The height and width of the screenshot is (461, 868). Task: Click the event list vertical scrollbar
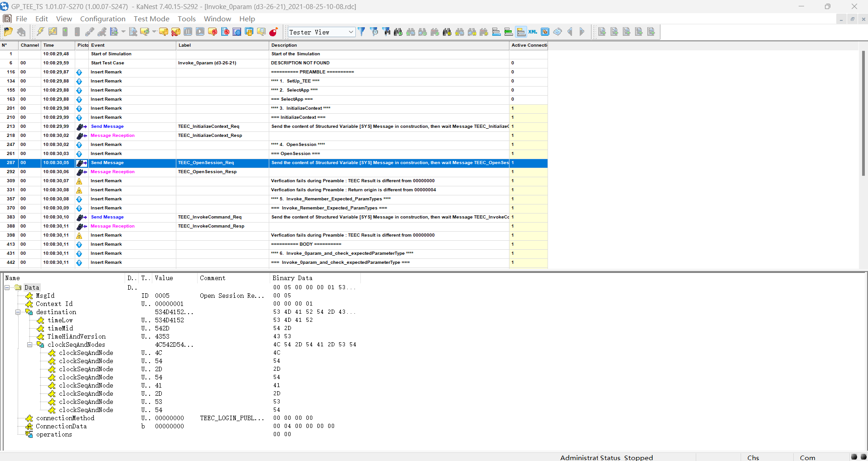coord(863,113)
